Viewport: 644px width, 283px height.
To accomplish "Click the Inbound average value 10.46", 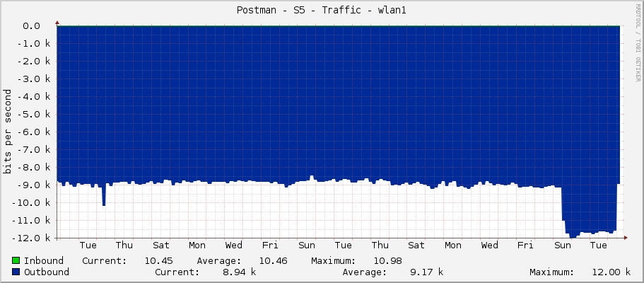I will point(273,261).
